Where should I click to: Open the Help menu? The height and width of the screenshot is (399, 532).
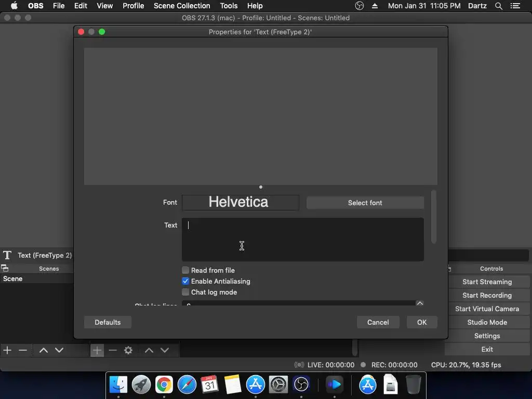255,6
